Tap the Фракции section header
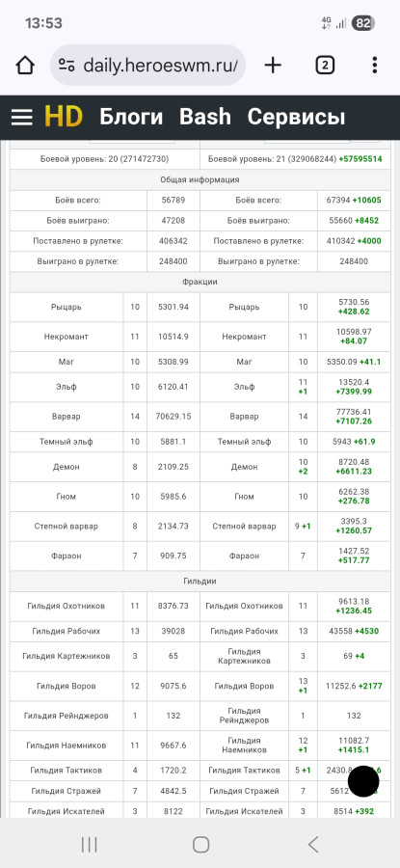 [200, 282]
